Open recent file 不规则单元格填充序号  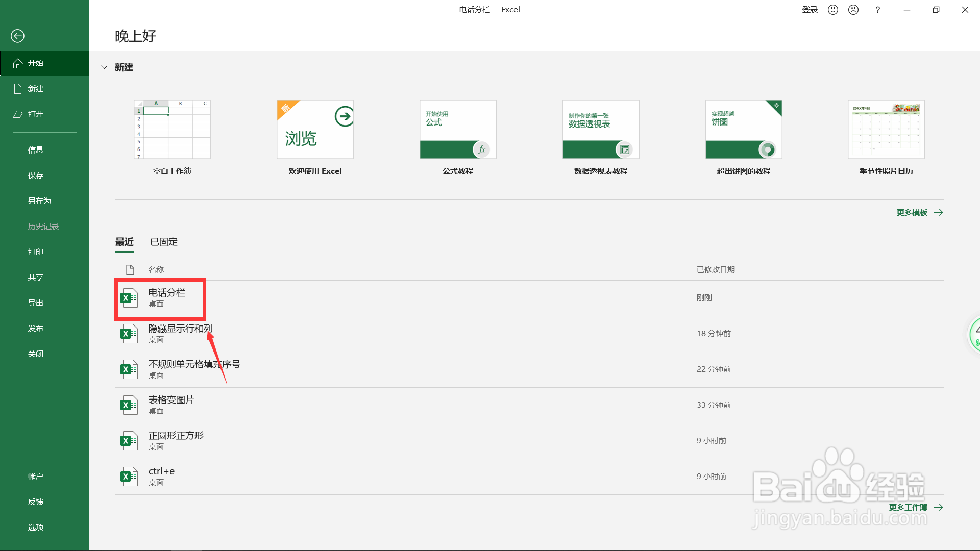coord(529,369)
